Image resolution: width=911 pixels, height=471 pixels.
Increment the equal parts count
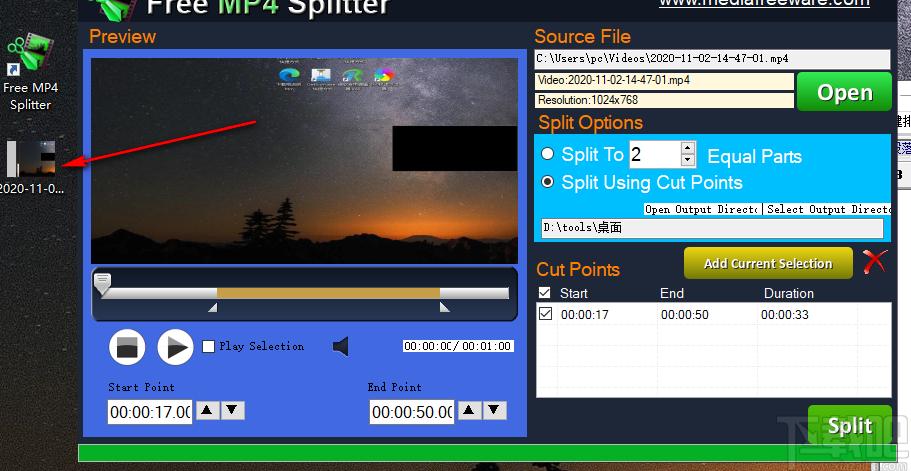688,148
